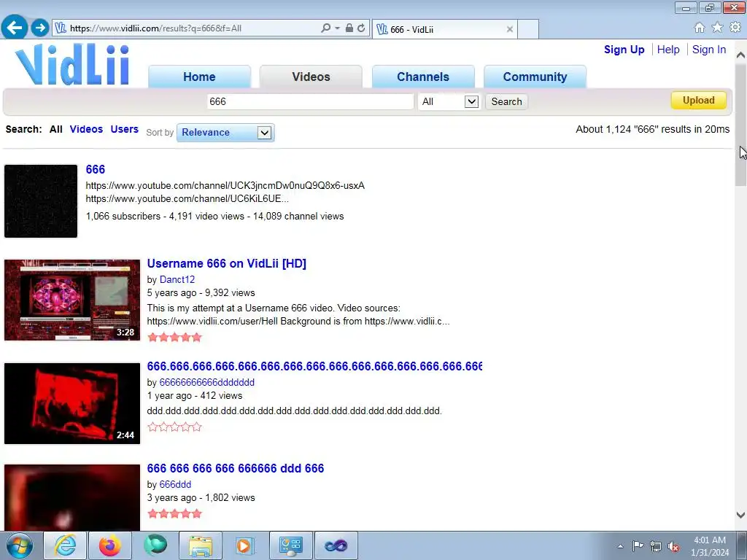Open Username 666 on VidLii video thumbnail

click(72, 300)
